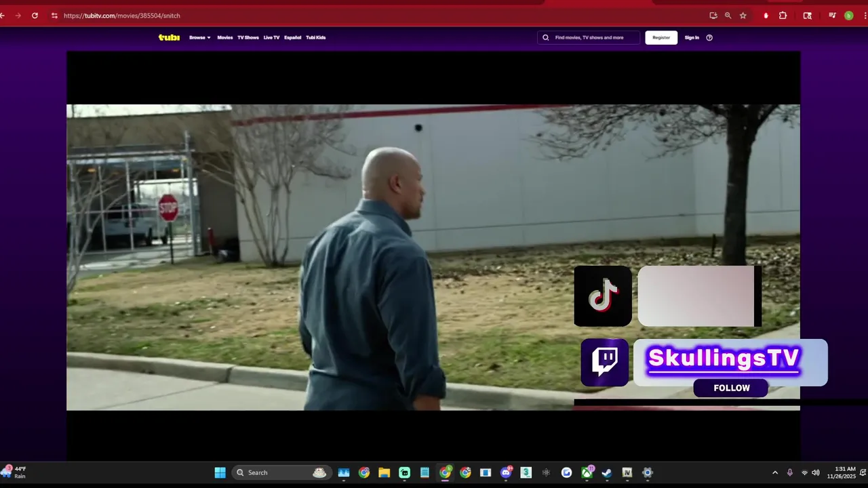Switch to Español content
The width and height of the screenshot is (868, 488).
pyautogui.click(x=292, y=37)
